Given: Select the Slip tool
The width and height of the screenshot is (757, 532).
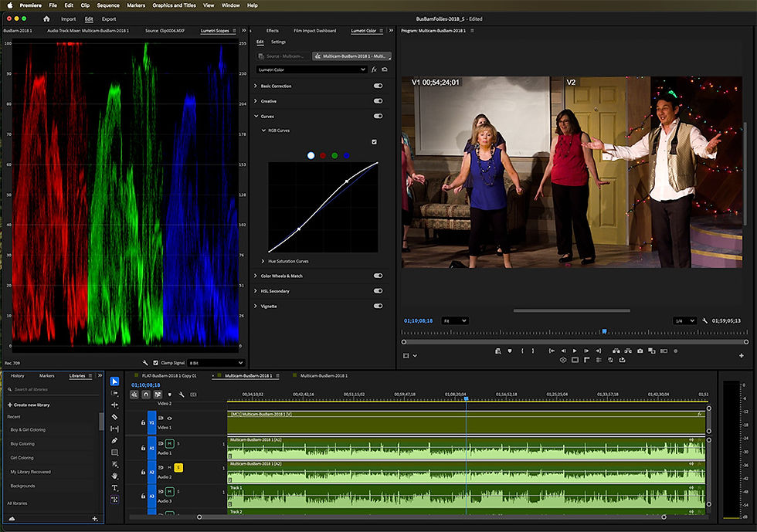Looking at the screenshot, I should coord(114,429).
